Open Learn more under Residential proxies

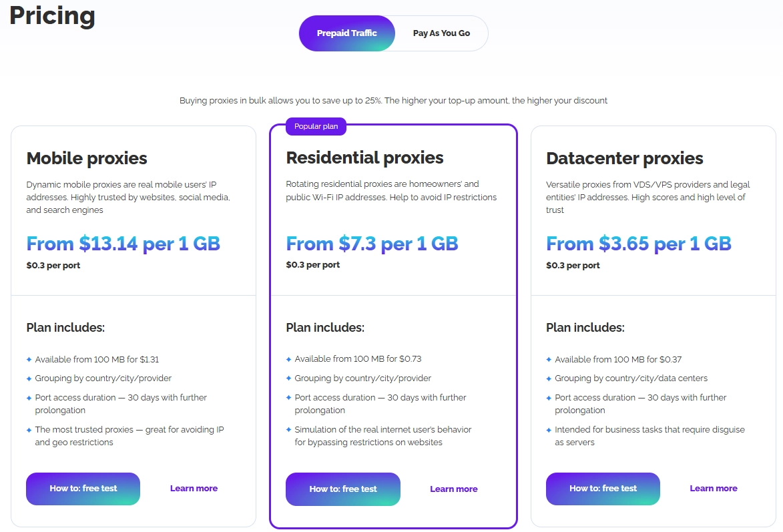click(454, 489)
